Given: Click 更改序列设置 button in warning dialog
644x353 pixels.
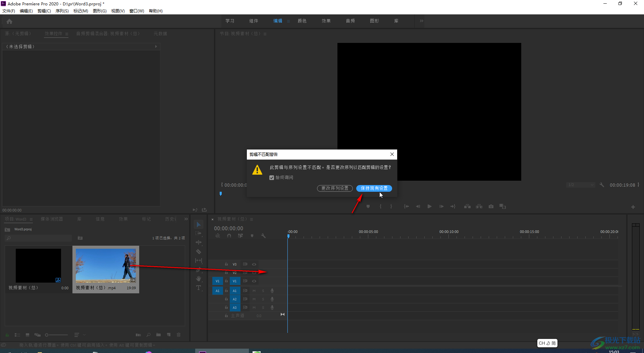Looking at the screenshot, I should pyautogui.click(x=335, y=188).
